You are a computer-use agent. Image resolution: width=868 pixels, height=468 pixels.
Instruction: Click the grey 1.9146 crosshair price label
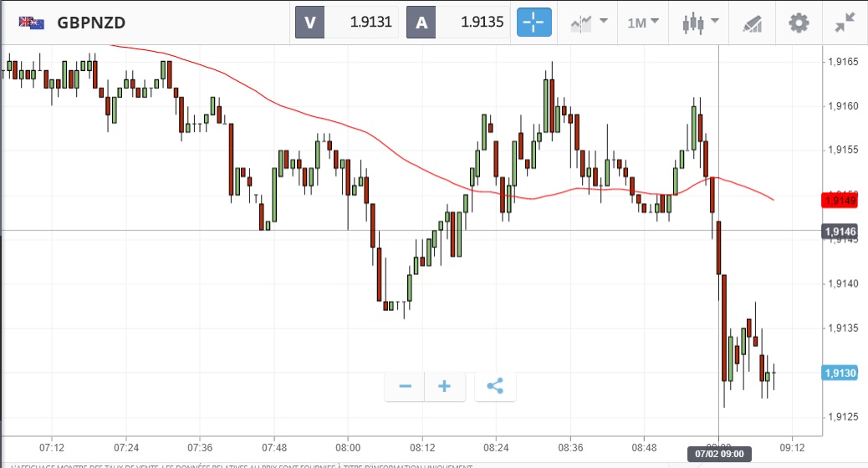[840, 231]
